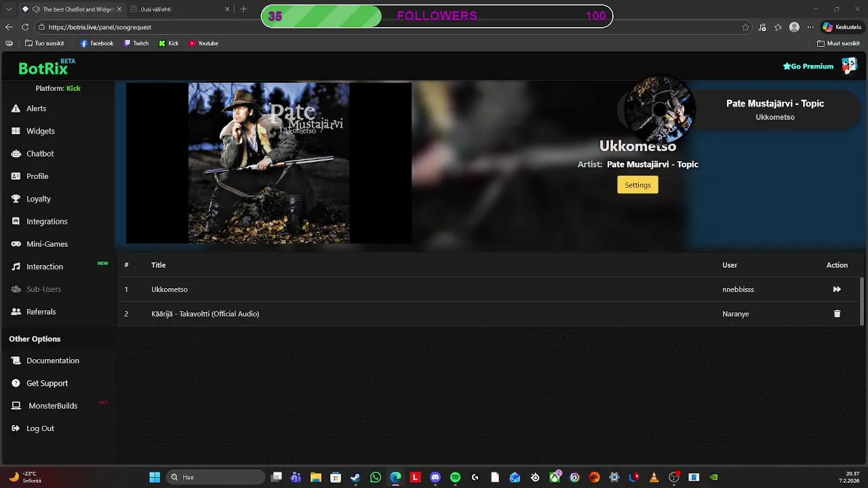Click the browser back arrow

click(9, 27)
